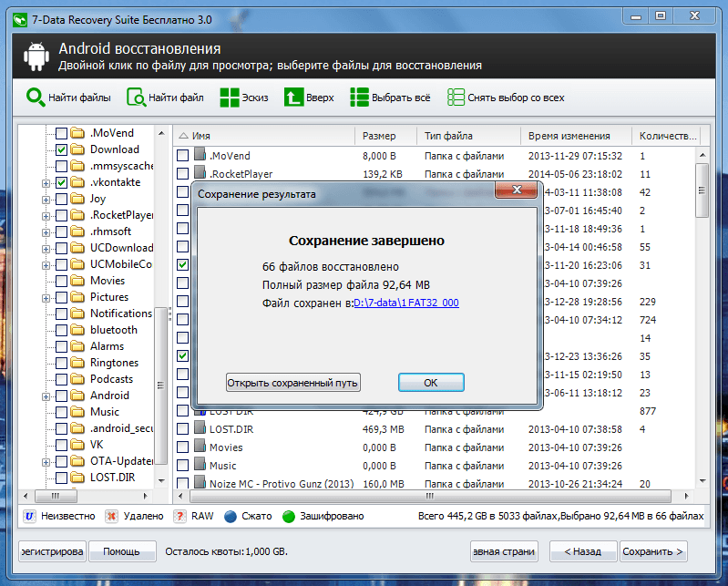Open the D:\7-data\1 FAT32_000 link
This screenshot has height=586, width=728.
pyautogui.click(x=406, y=303)
